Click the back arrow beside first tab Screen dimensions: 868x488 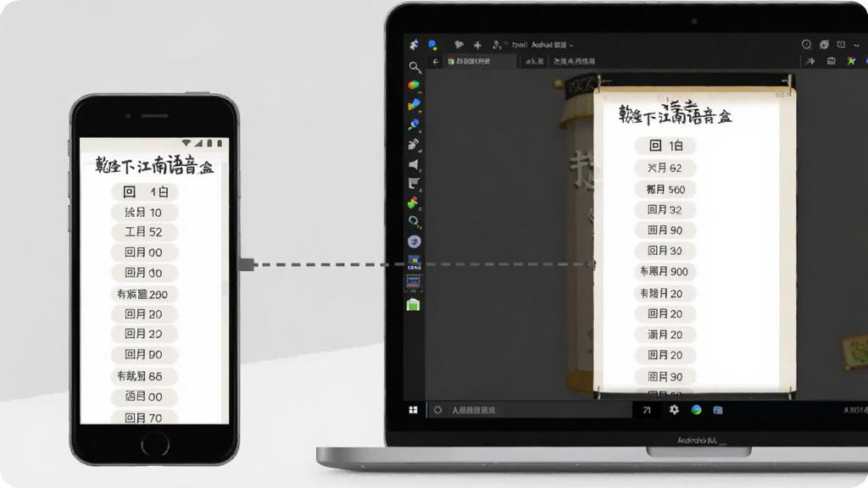(x=436, y=61)
